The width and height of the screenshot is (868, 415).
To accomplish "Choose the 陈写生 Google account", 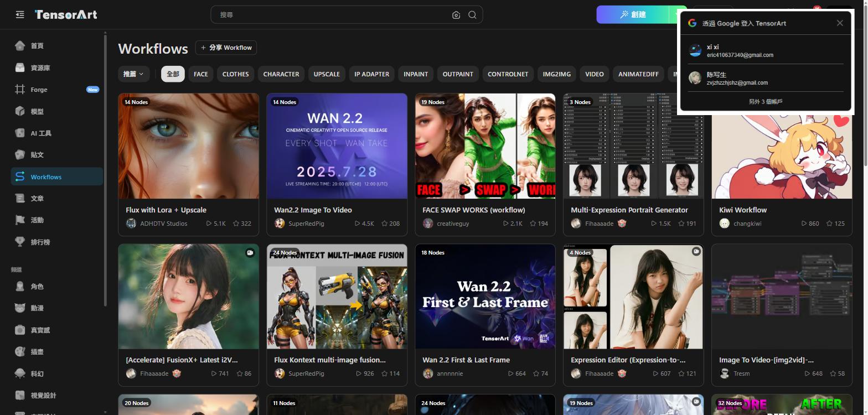I will (x=766, y=78).
